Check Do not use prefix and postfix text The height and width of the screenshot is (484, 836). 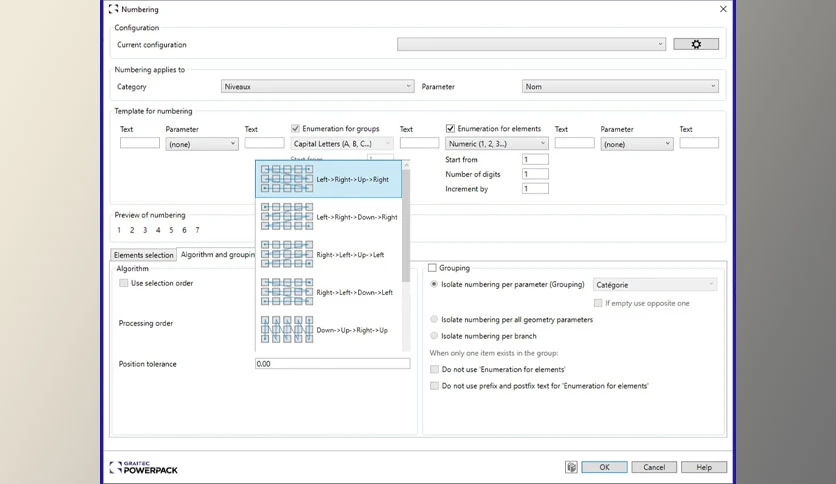pyautogui.click(x=435, y=385)
